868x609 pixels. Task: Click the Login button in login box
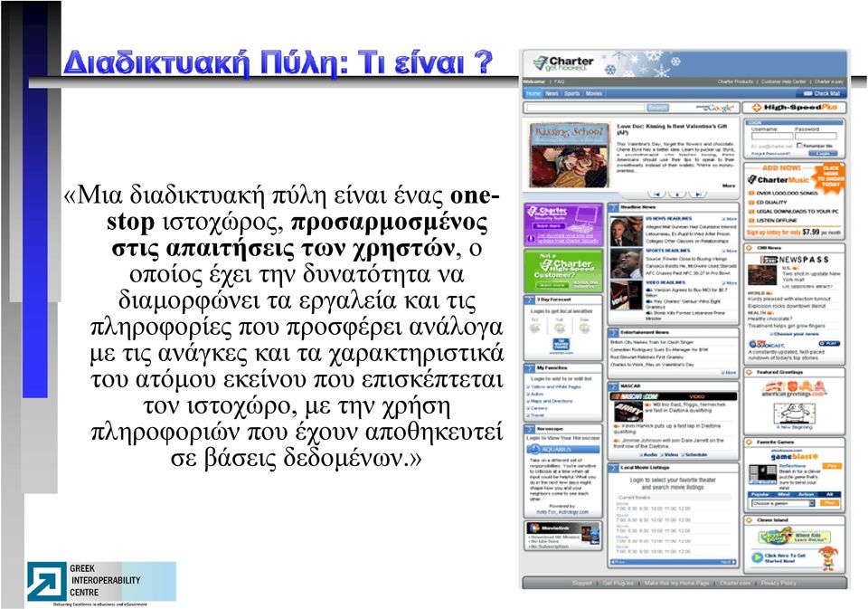(x=824, y=154)
